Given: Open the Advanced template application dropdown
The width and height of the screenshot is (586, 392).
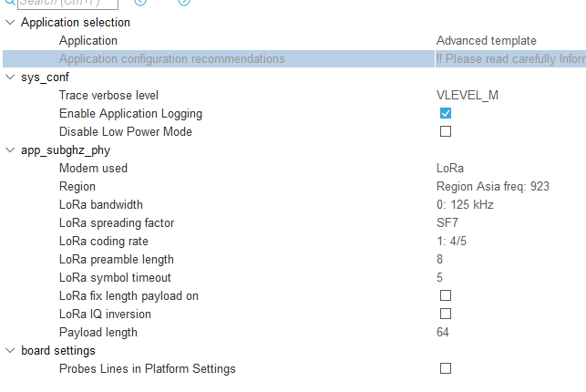Looking at the screenshot, I should (x=487, y=41).
